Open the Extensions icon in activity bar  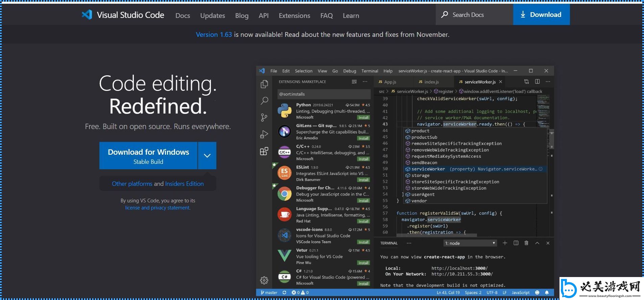pyautogui.click(x=264, y=151)
